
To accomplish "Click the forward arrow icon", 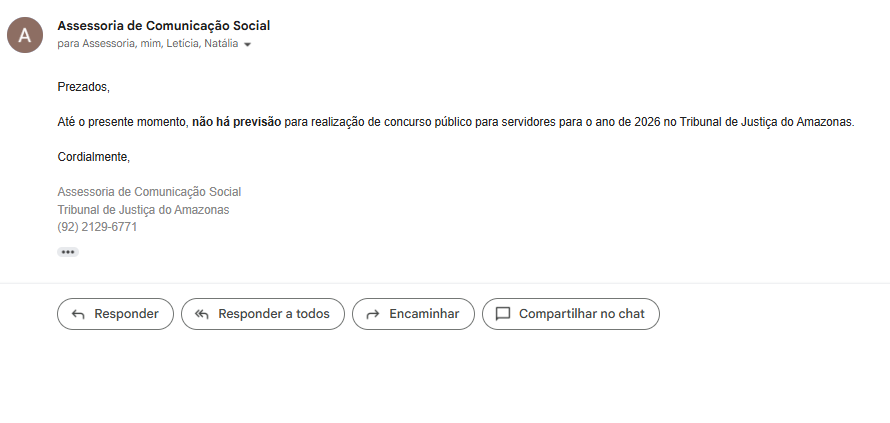I will coord(373,314).
